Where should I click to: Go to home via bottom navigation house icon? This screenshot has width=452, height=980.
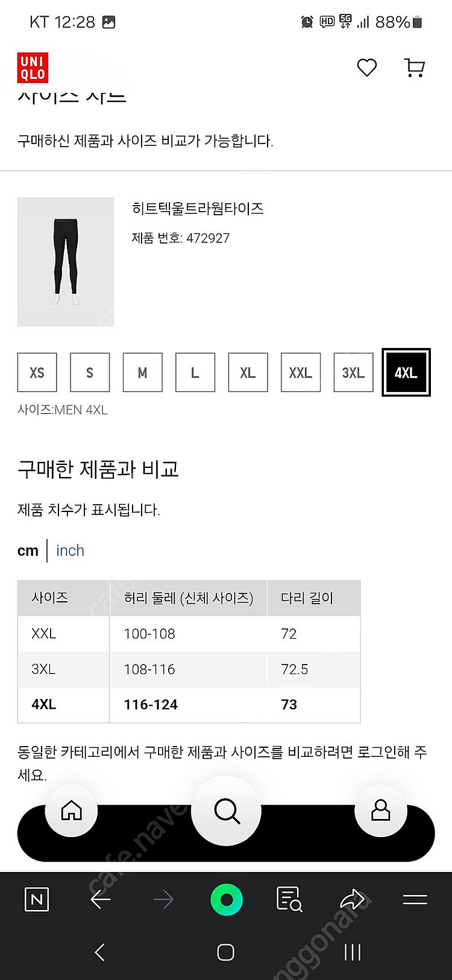point(71,811)
